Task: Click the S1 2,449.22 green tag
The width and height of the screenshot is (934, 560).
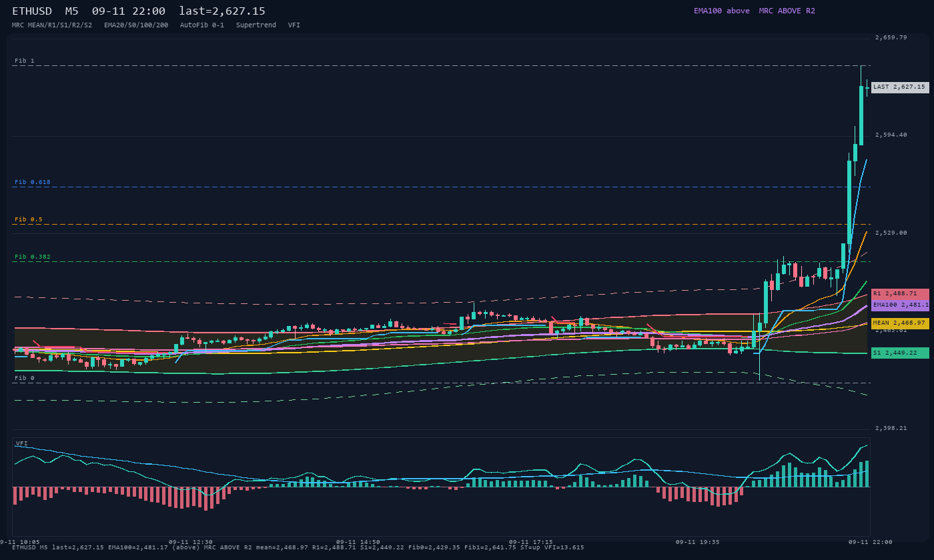Action: click(900, 353)
